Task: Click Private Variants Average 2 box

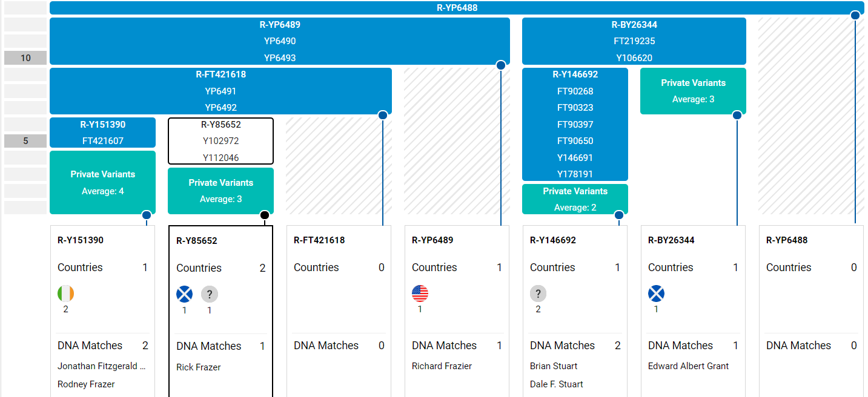Action: [x=575, y=199]
